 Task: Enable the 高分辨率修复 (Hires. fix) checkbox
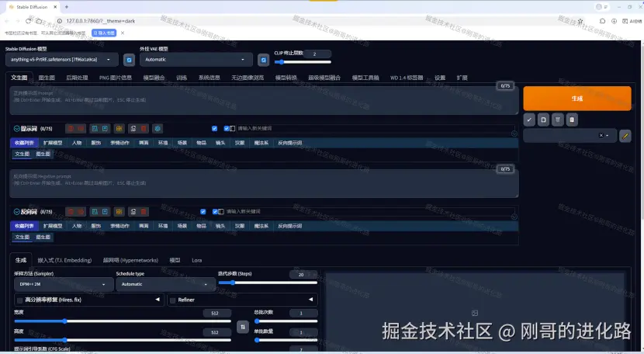[19, 300]
